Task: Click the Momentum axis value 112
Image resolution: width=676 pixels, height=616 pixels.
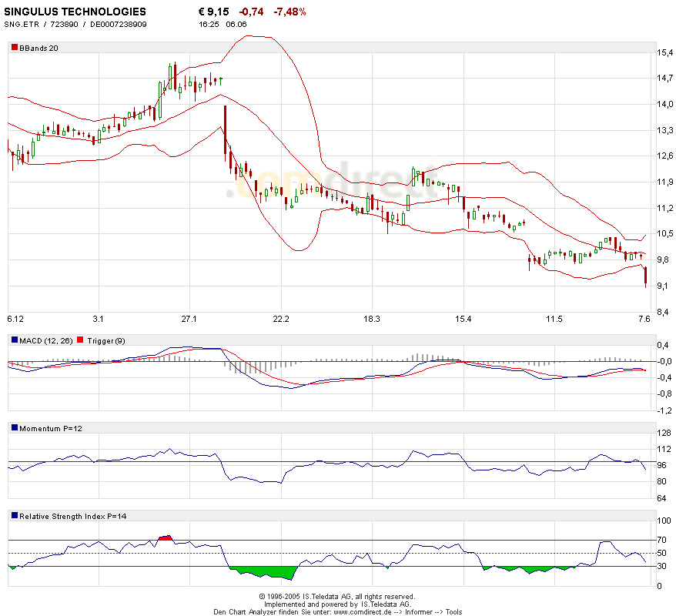Action: pos(664,449)
